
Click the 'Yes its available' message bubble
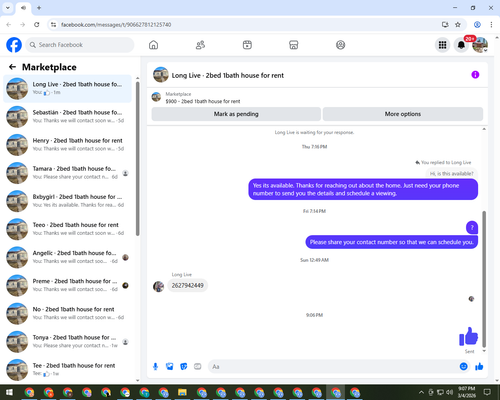coord(363,189)
